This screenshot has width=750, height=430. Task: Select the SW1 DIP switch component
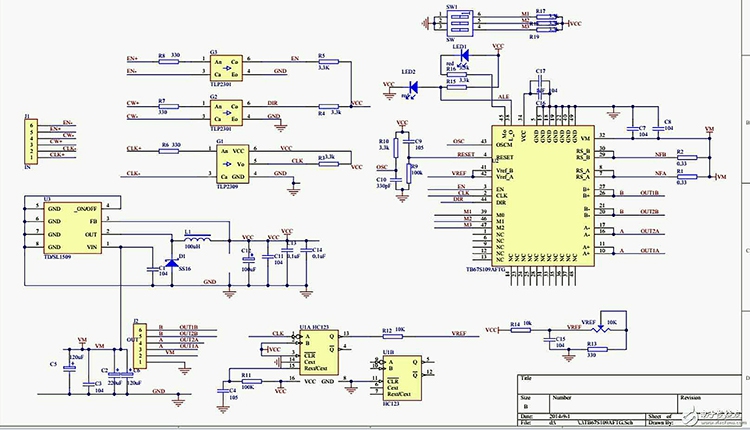point(458,23)
